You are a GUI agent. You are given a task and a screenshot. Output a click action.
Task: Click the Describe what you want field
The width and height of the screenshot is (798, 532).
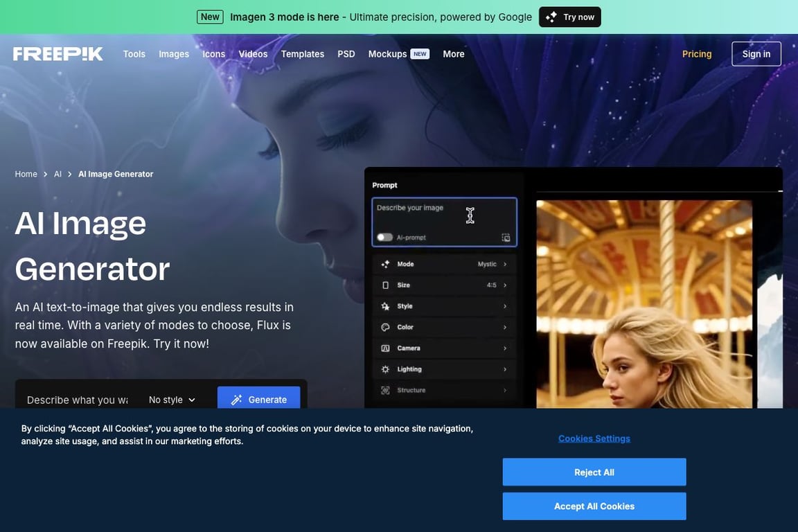pyautogui.click(x=78, y=400)
